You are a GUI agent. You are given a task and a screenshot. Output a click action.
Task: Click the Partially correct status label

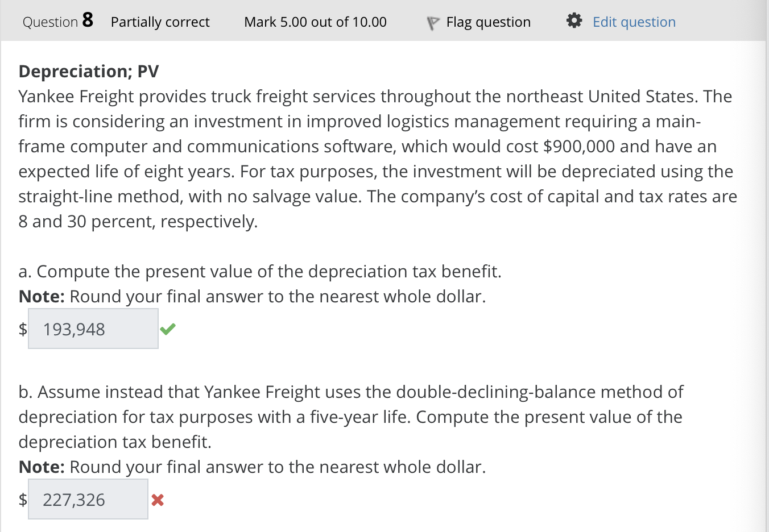pyautogui.click(x=160, y=22)
